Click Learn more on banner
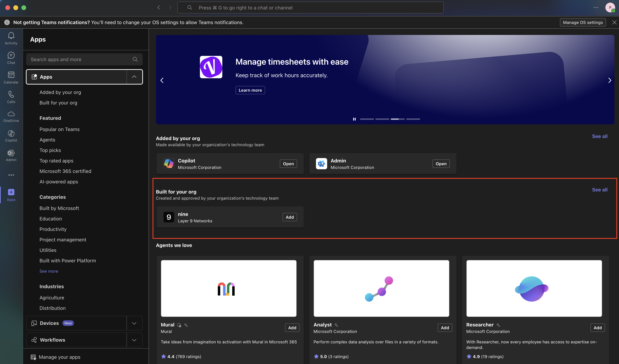 tap(250, 90)
